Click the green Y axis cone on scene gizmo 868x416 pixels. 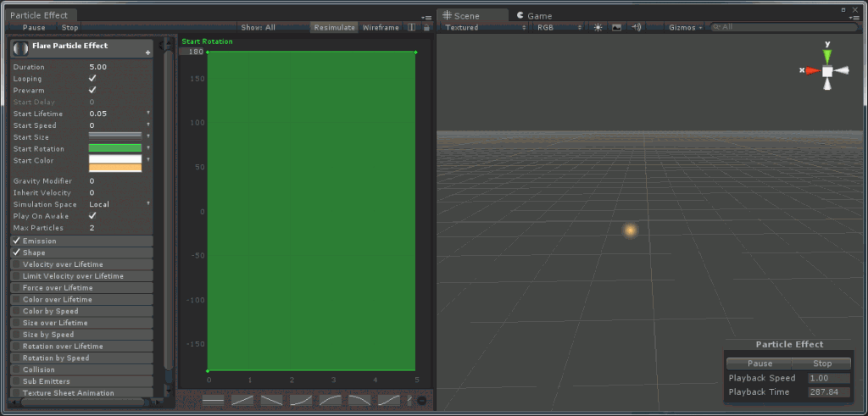(827, 55)
